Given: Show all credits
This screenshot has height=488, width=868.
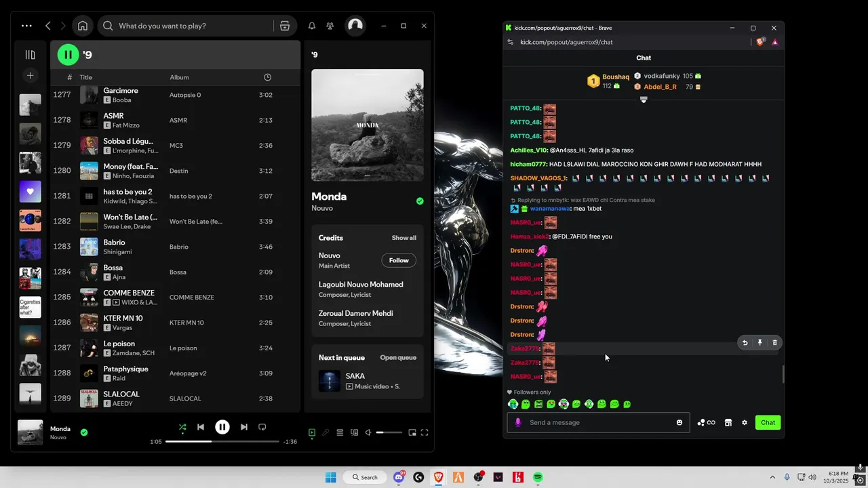Looking at the screenshot, I should coord(403,238).
